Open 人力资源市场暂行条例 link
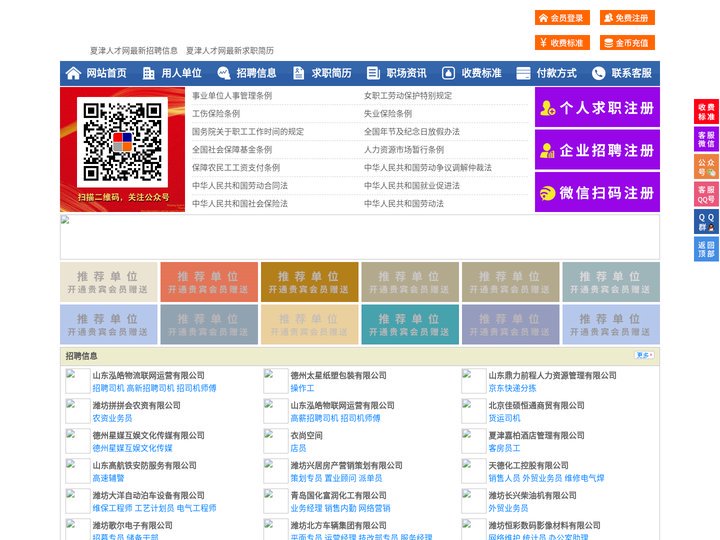Viewport: 720px width, 540px height. pyautogui.click(x=404, y=149)
